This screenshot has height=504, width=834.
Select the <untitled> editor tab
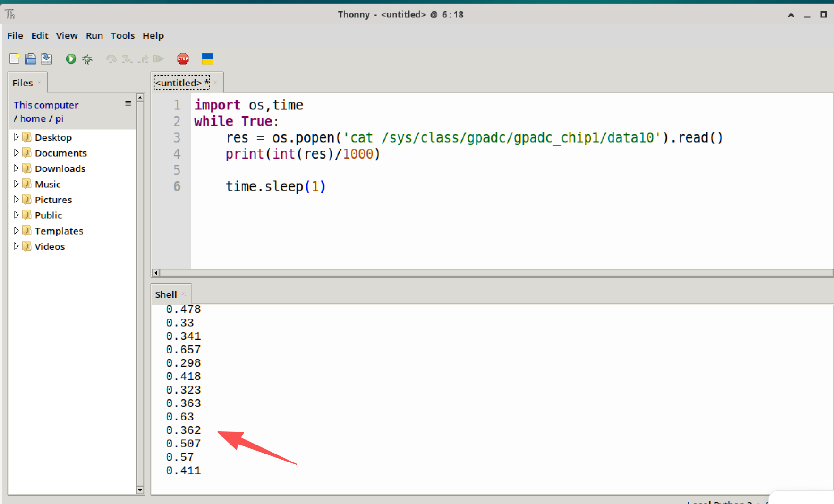click(182, 83)
